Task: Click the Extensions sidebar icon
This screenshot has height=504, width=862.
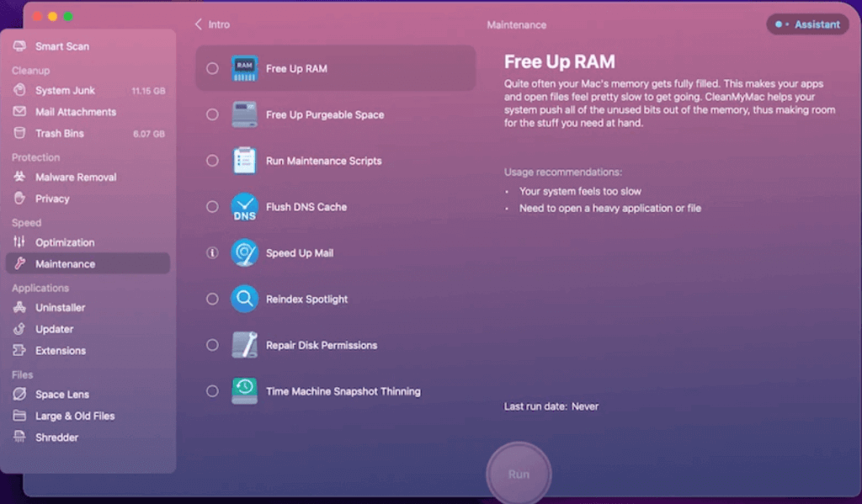Action: [x=19, y=350]
